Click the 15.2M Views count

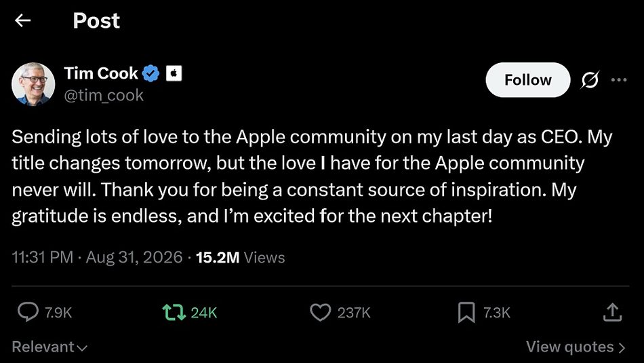pos(240,257)
